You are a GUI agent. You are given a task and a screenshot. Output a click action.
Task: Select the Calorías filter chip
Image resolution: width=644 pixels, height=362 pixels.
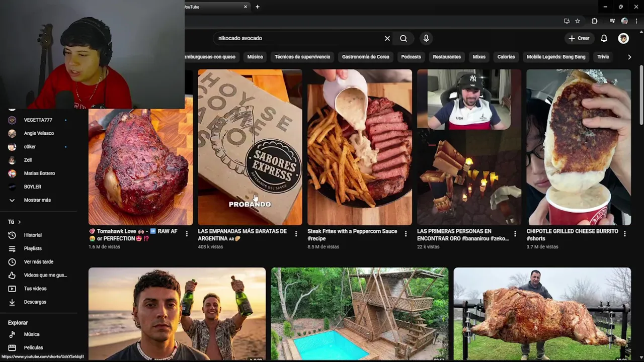506,57
